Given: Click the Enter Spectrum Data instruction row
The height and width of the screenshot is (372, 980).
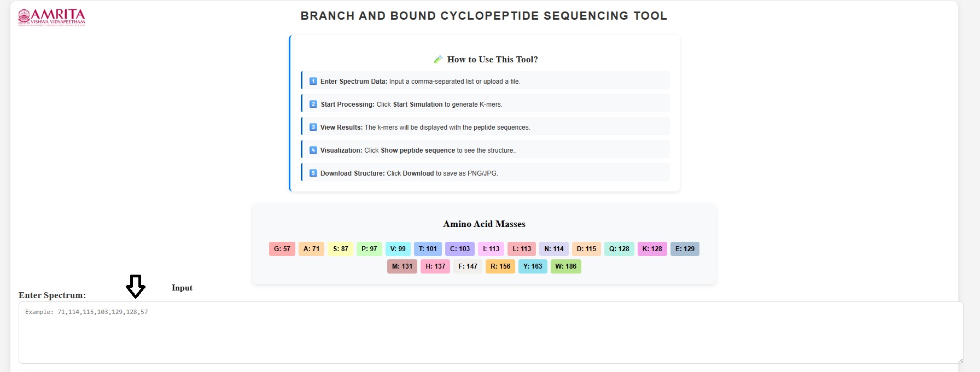Looking at the screenshot, I should coord(485,82).
